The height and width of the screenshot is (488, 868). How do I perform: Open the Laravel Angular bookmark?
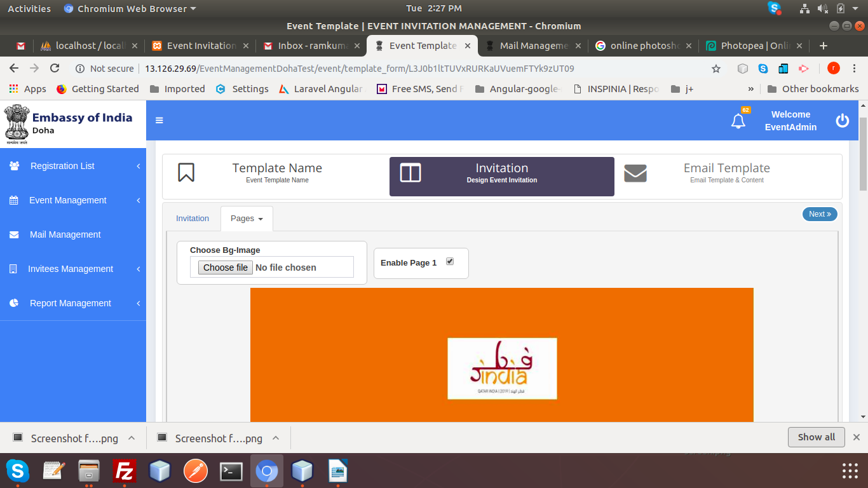tap(322, 89)
